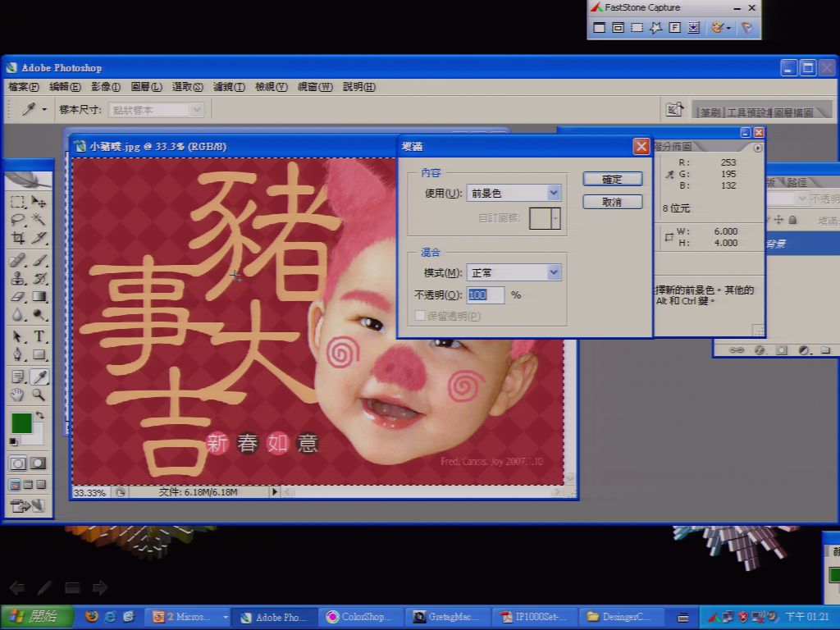Open the 使用 前景色 dropdown

(514, 193)
